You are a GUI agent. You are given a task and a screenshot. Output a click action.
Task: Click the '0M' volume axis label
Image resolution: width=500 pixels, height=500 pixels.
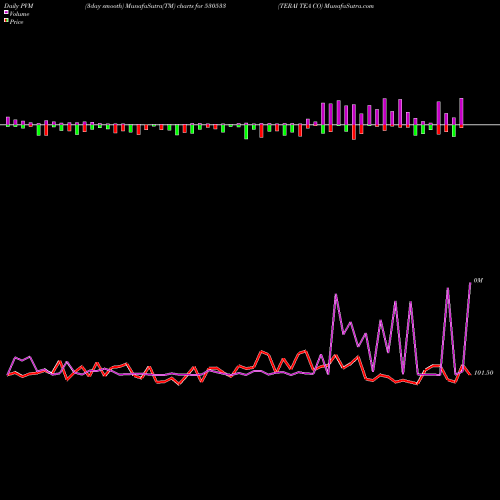(478, 281)
